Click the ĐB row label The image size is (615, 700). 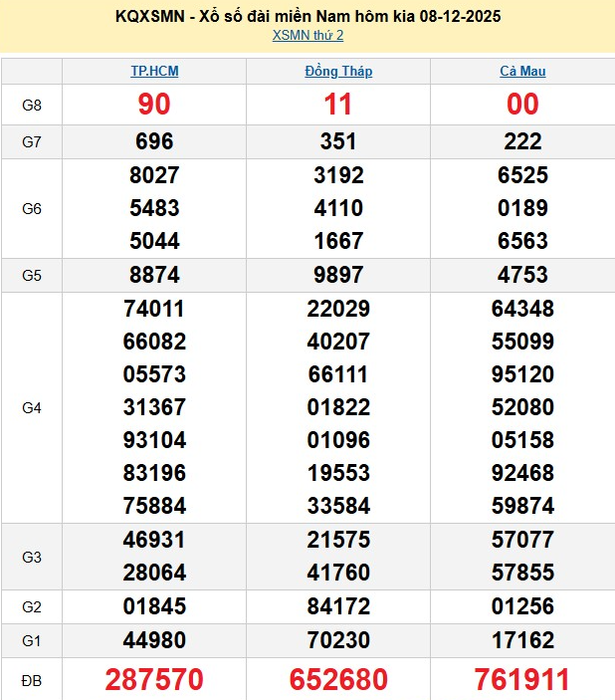[31, 681]
